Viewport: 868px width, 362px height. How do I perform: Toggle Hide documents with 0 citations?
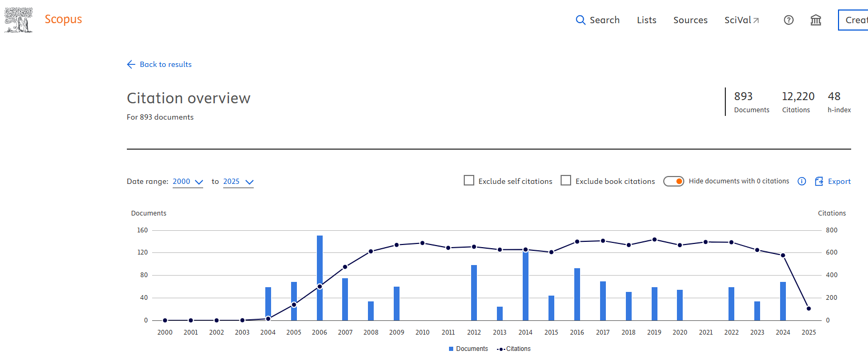pos(673,181)
